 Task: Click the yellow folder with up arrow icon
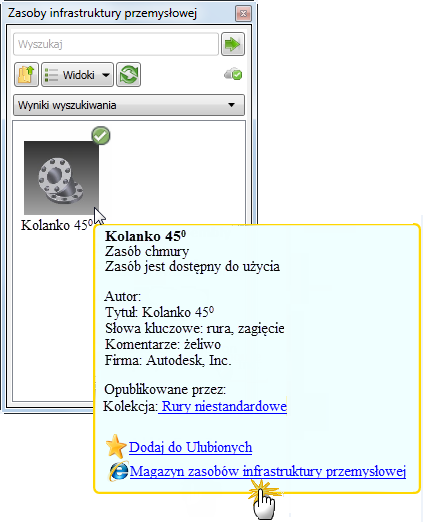tap(26, 75)
